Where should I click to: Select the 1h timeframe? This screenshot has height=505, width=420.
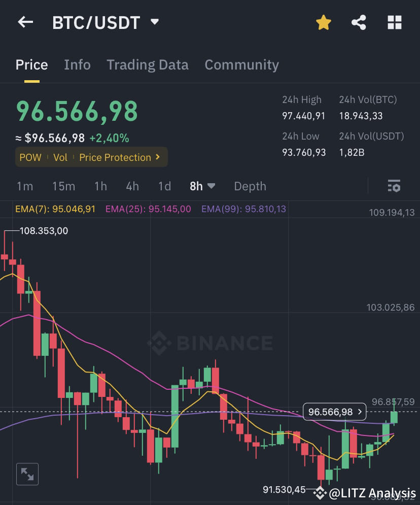click(101, 186)
